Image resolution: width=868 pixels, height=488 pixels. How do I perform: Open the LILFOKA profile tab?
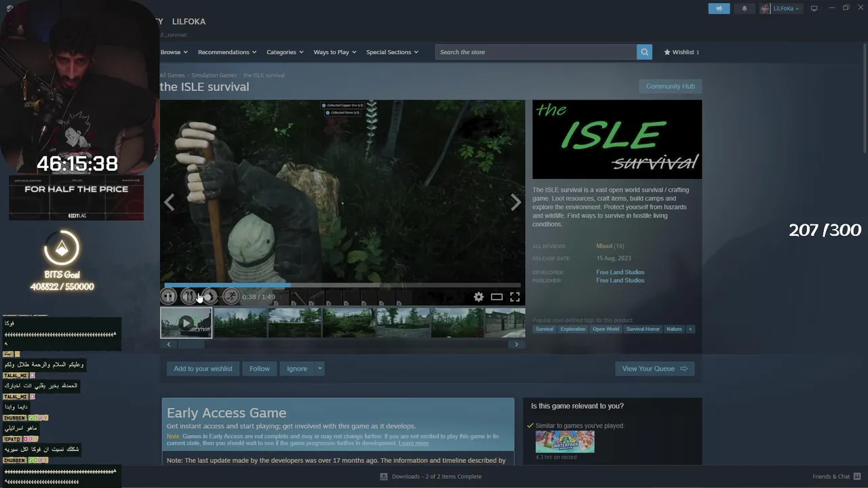pos(189,21)
